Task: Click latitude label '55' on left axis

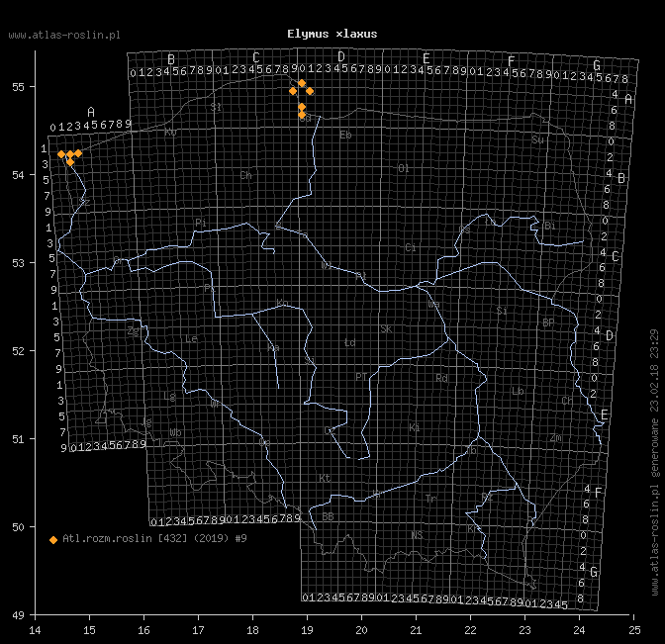Action: (x=18, y=87)
